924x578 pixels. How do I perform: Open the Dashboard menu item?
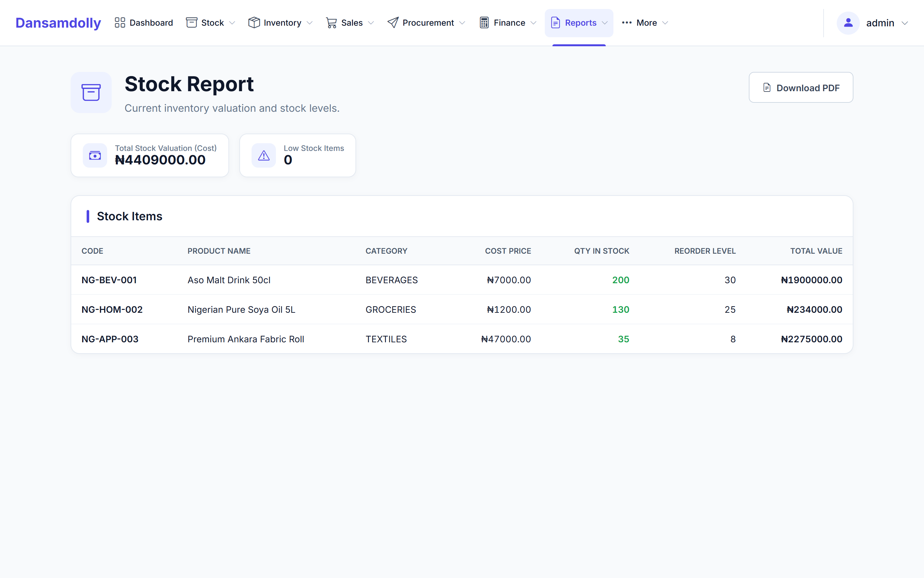[143, 22]
